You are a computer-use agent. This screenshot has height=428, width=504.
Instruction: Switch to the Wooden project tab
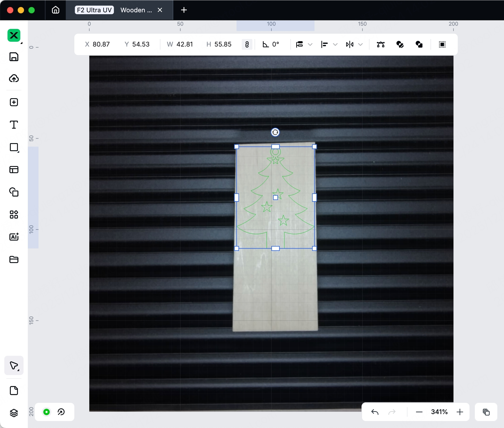pos(136,10)
